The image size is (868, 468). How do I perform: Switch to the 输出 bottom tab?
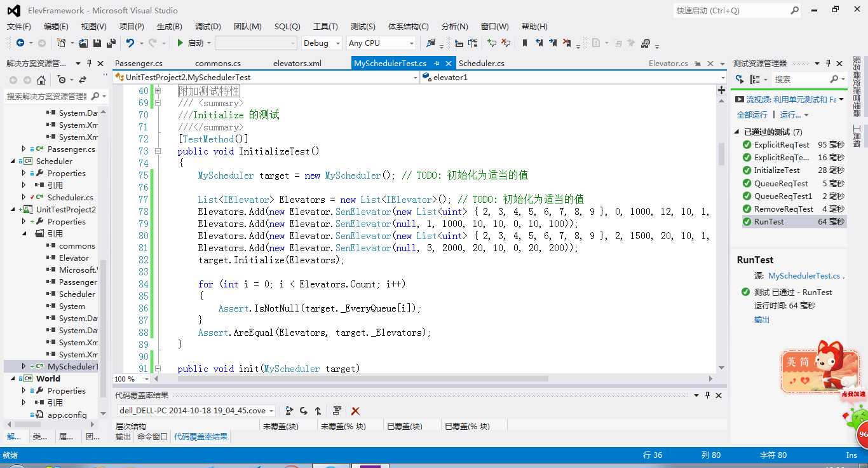click(x=123, y=436)
